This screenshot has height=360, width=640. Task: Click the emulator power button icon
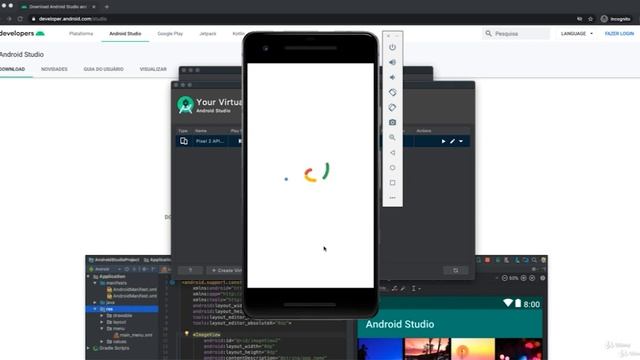tap(392, 47)
